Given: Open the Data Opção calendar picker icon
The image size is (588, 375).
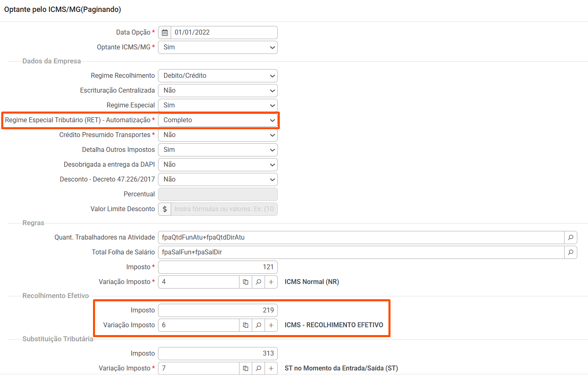Looking at the screenshot, I should (165, 33).
